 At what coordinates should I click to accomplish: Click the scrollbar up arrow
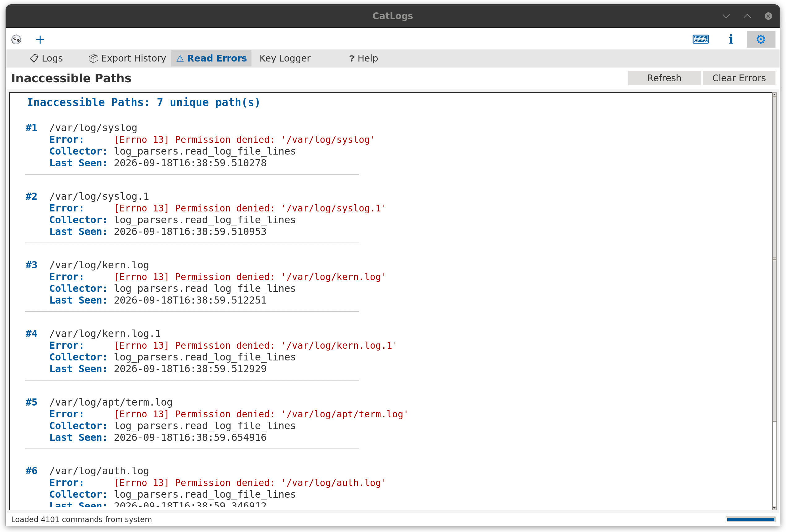point(774,95)
